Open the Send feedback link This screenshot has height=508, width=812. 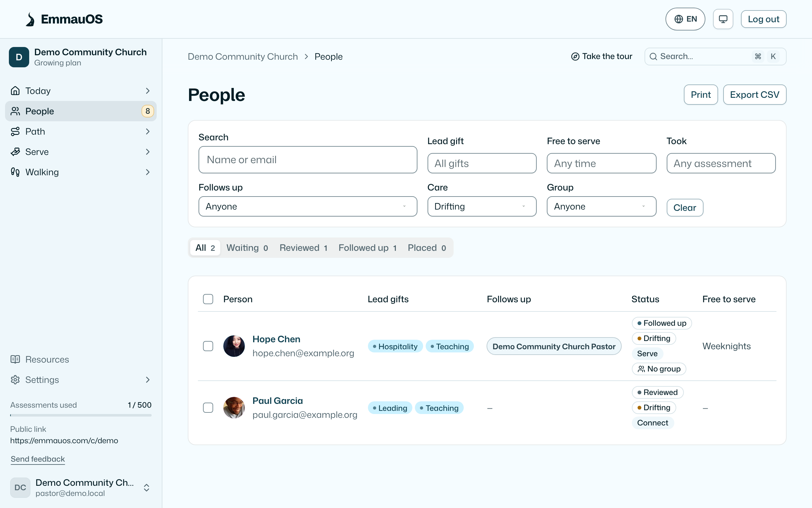pyautogui.click(x=37, y=459)
